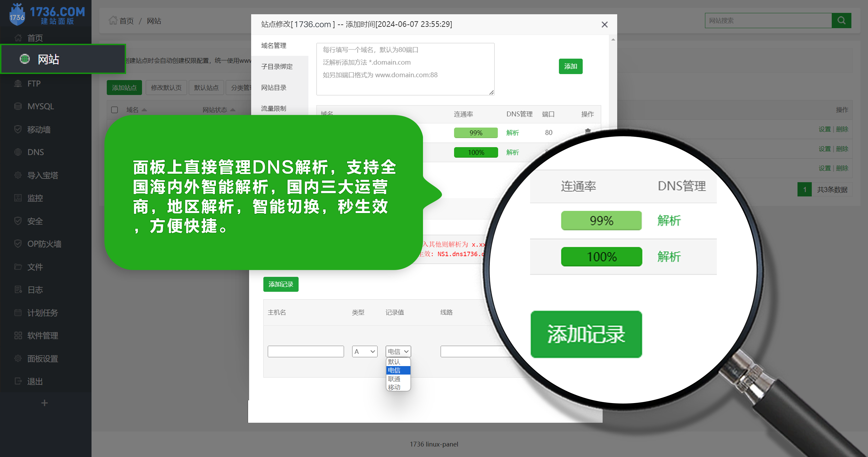Image resolution: width=868 pixels, height=457 pixels.
Task: Click 解析 link in the 99% row
Action: (512, 133)
